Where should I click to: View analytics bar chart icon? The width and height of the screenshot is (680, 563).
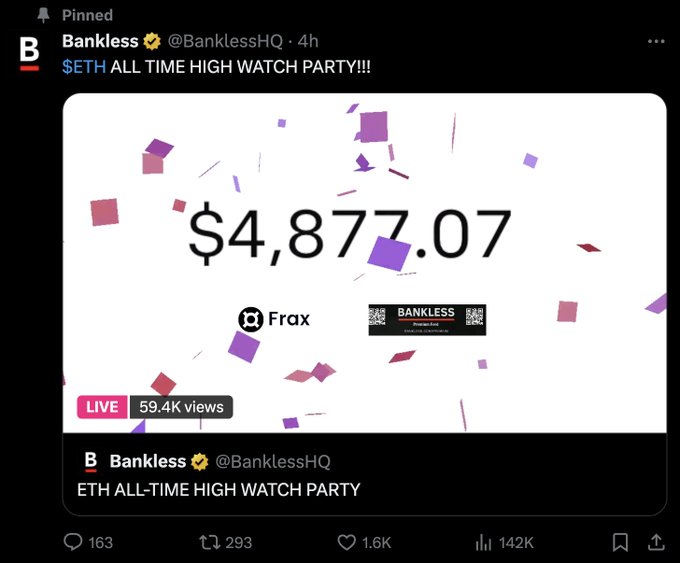(x=483, y=542)
